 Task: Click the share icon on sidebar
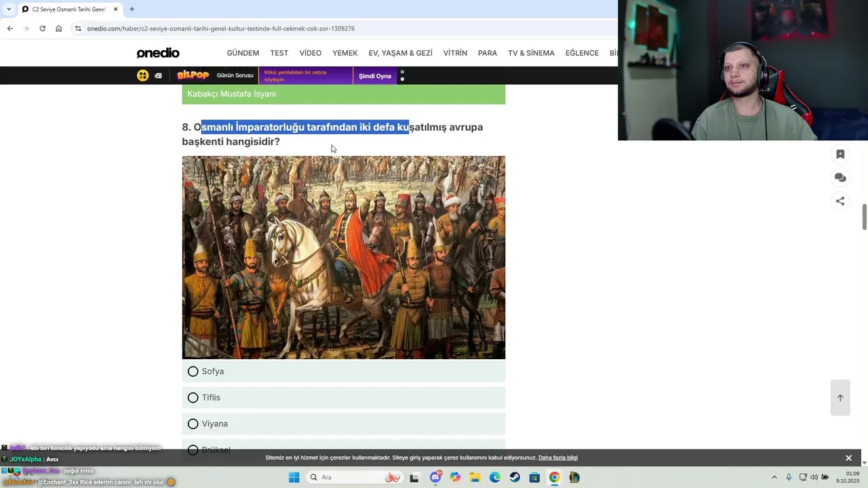click(x=840, y=201)
